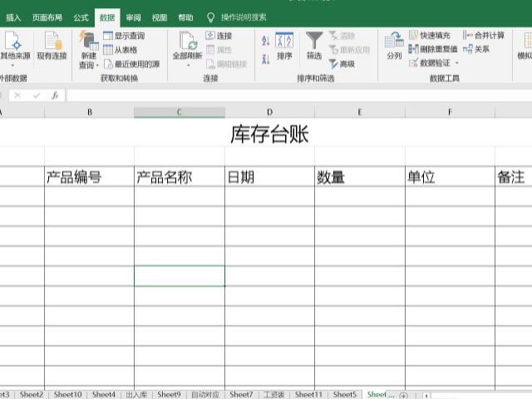Click the 分列 text to columns icon
This screenshot has width=532, height=399.
[394, 41]
